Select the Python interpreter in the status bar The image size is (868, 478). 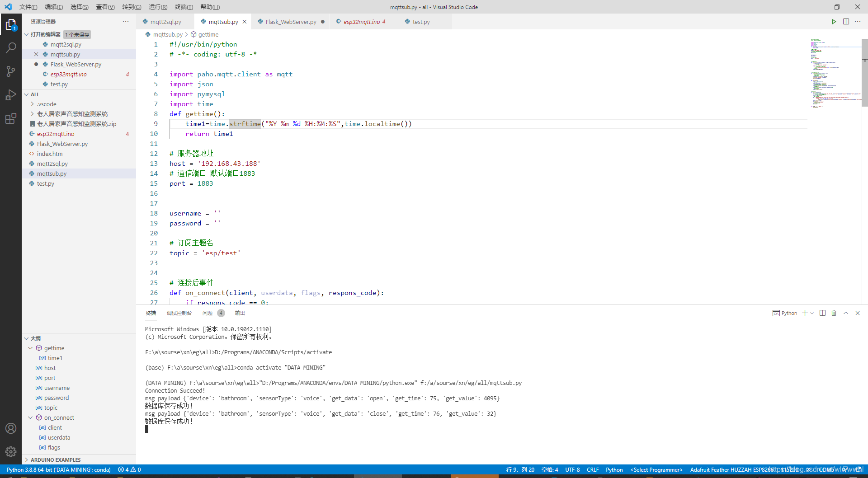[59, 469]
